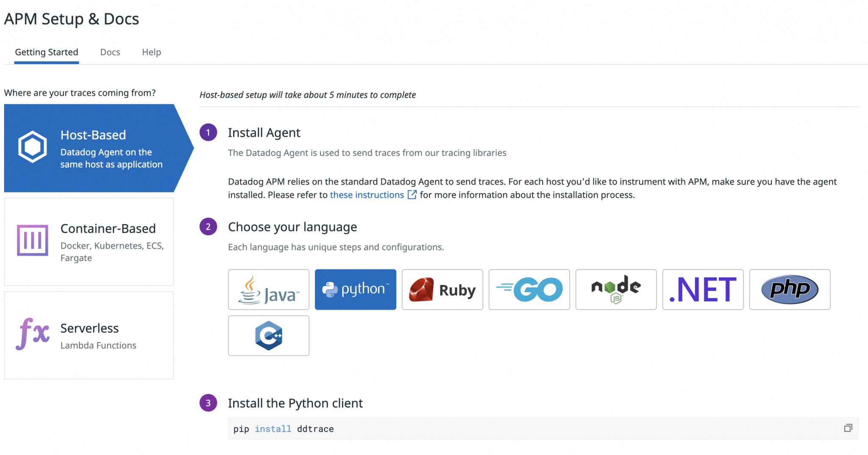
Task: Open the agent installation instructions link
Action: pyautogui.click(x=367, y=194)
